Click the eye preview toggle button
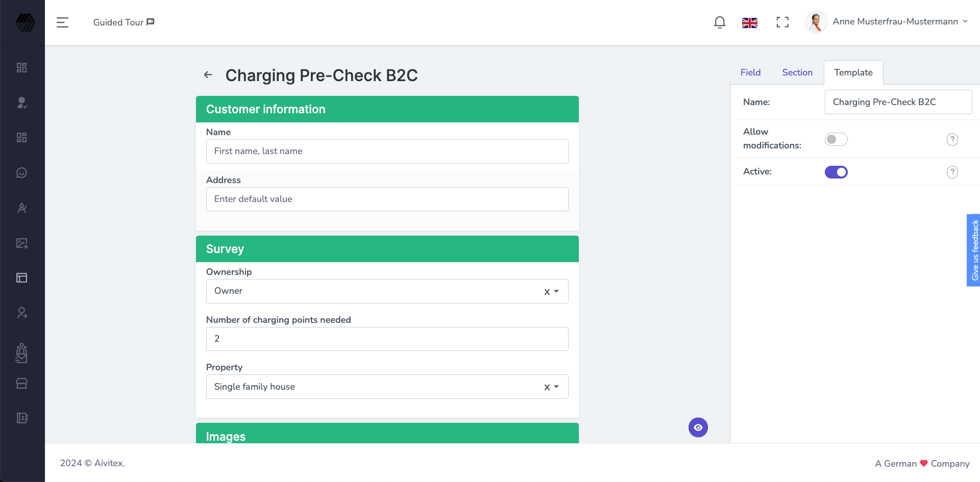 (x=698, y=427)
